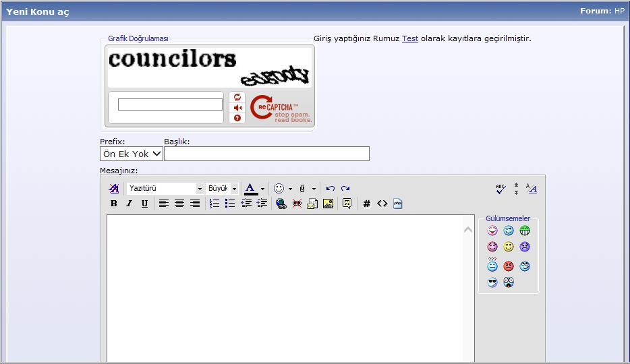The image size is (630, 364).
Task: Click the reCAPTCHA answer text field
Action: tap(170, 104)
